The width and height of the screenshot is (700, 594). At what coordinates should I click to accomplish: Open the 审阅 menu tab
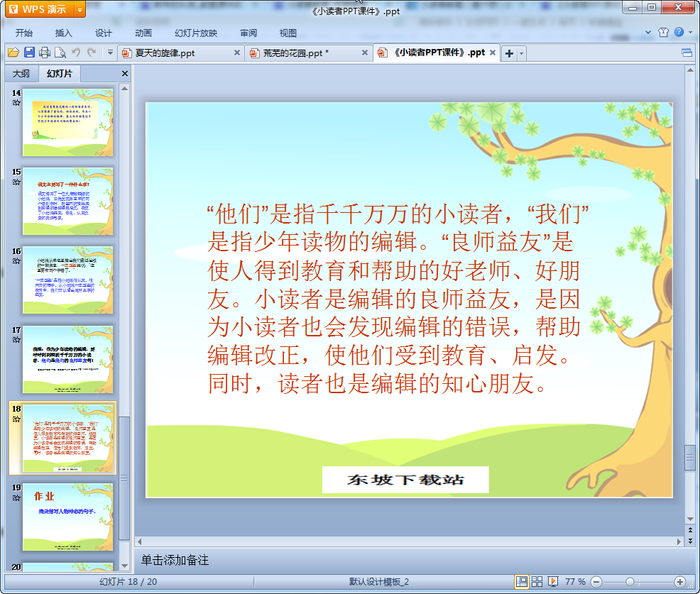coord(248,33)
